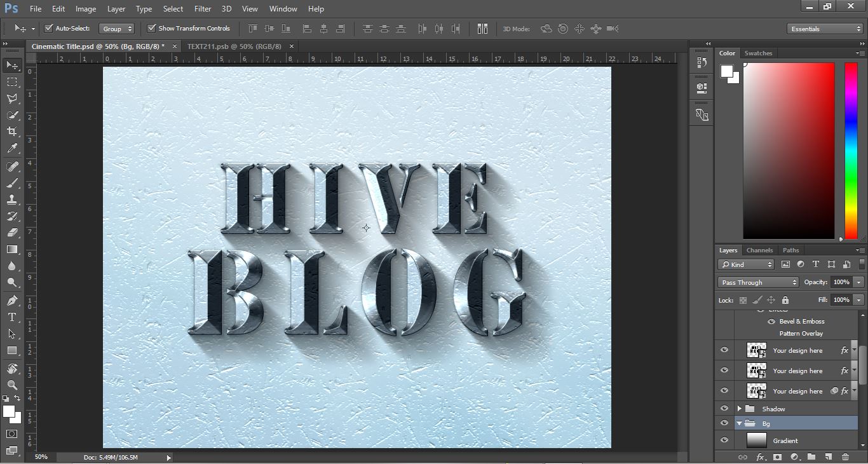Image resolution: width=868 pixels, height=464 pixels.
Task: Click Add Layer Mask icon
Action: [777, 457]
